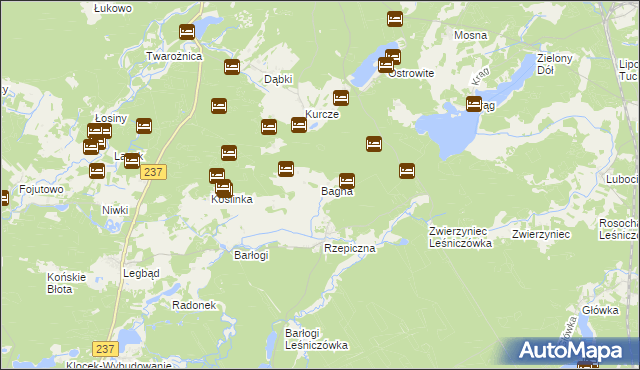Click the Fojutowo village label
This screenshot has width=640, height=370.
pyautogui.click(x=41, y=190)
